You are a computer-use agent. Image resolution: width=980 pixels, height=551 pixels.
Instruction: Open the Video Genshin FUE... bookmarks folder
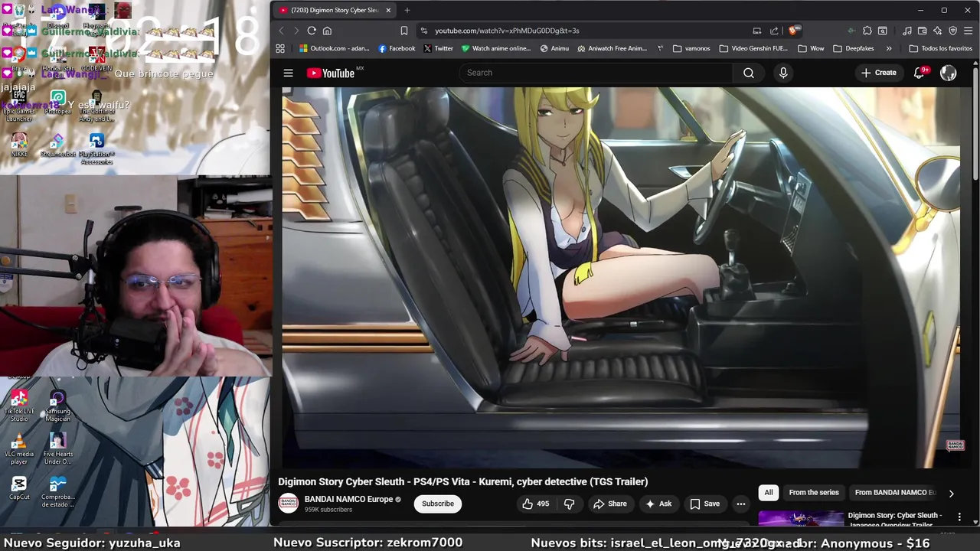[753, 48]
